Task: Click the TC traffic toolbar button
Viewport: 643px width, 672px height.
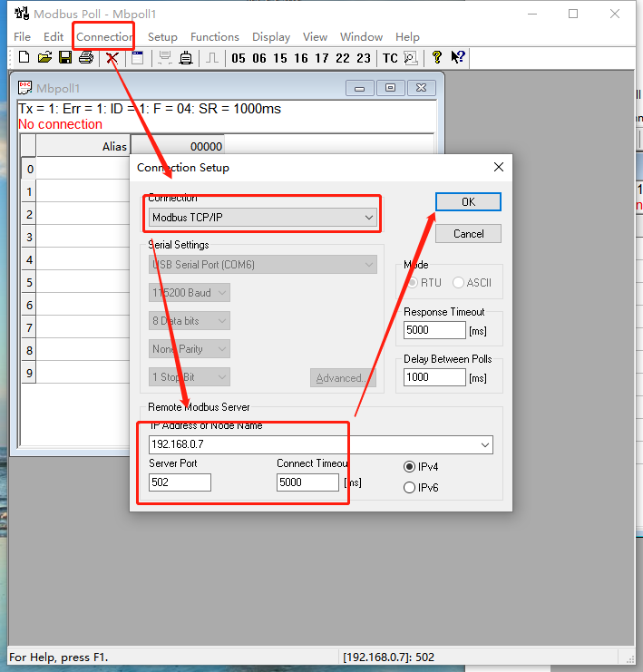Action: click(x=390, y=58)
